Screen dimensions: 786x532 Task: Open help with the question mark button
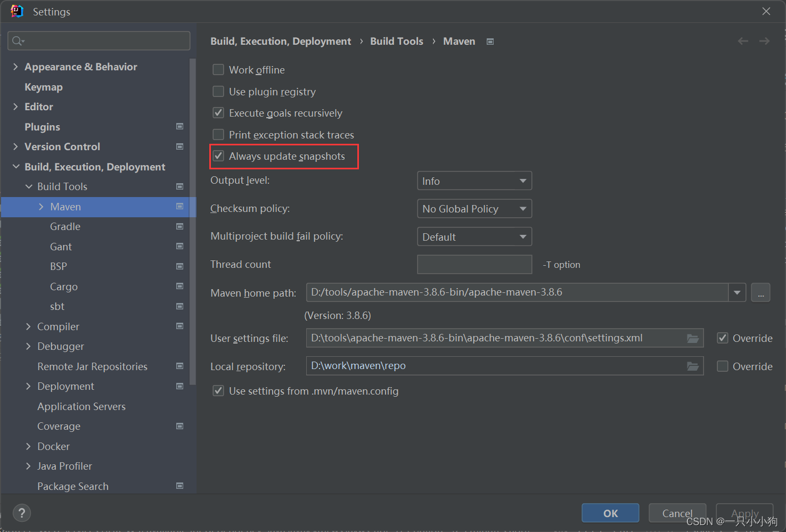(x=21, y=513)
